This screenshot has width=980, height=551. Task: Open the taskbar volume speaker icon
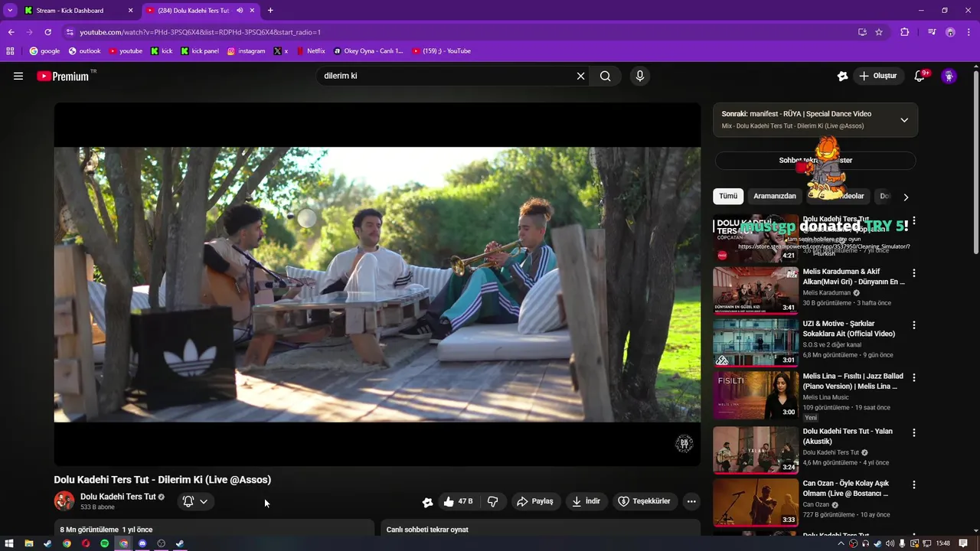(890, 543)
